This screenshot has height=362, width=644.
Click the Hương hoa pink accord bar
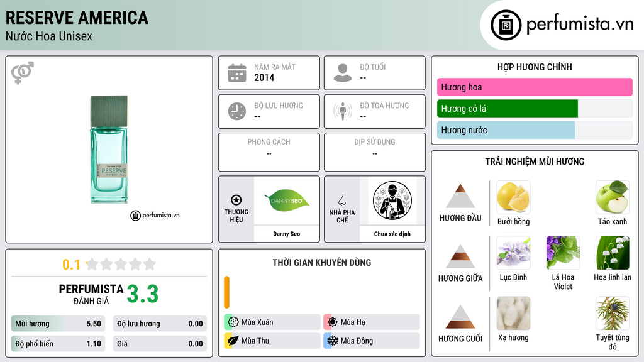(535, 87)
